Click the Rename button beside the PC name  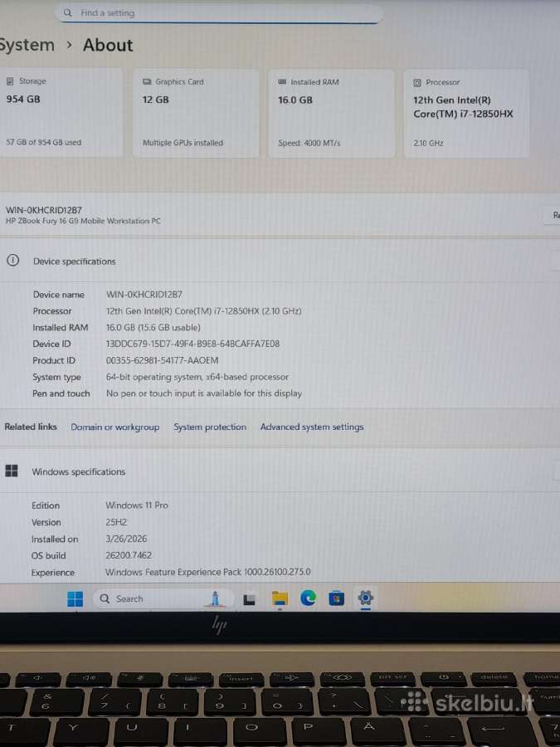coord(553,215)
